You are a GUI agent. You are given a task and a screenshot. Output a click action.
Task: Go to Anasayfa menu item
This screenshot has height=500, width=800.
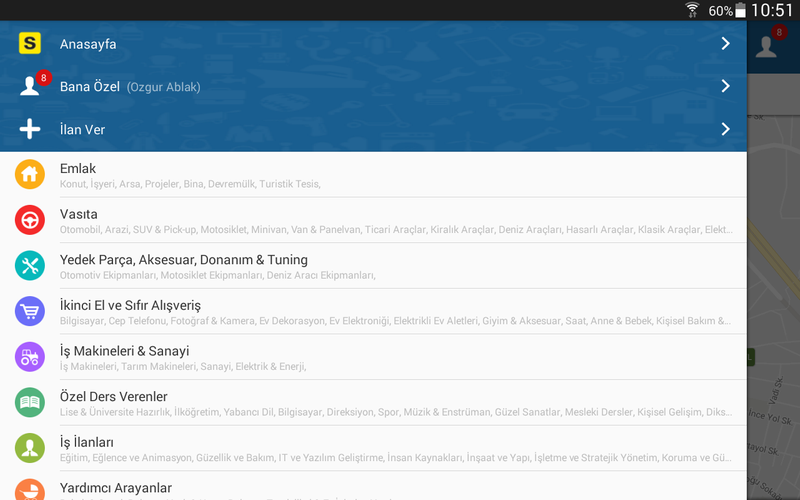point(373,43)
